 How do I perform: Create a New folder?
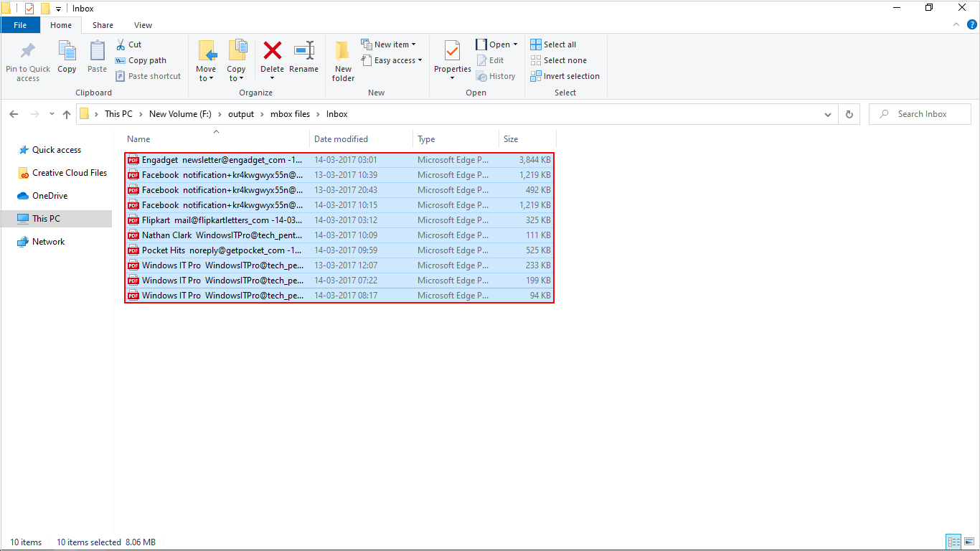tap(343, 61)
